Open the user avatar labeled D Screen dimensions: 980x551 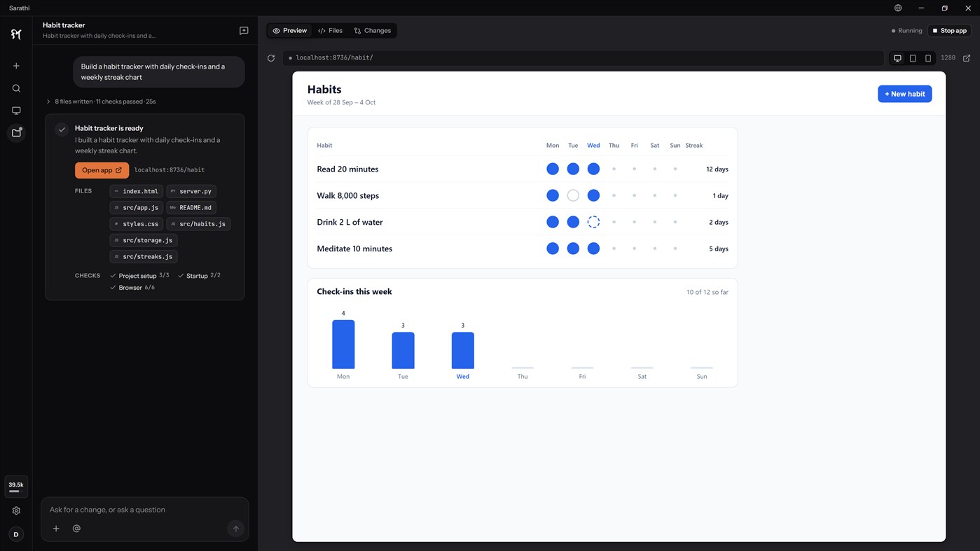point(16,534)
